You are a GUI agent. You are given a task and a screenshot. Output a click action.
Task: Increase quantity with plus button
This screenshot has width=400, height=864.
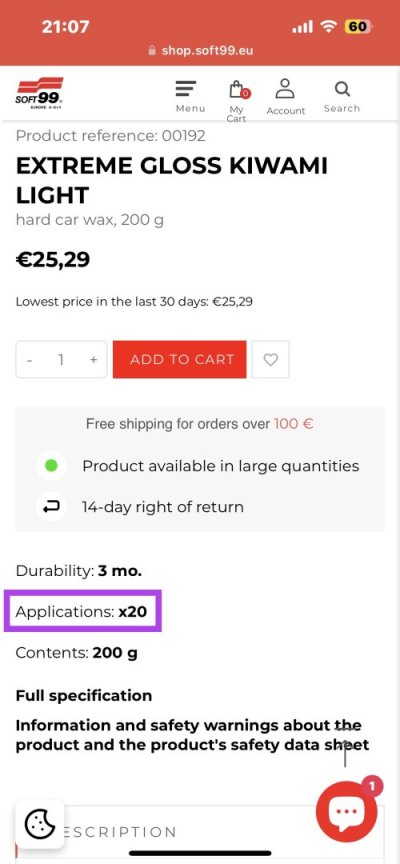pos(94,360)
